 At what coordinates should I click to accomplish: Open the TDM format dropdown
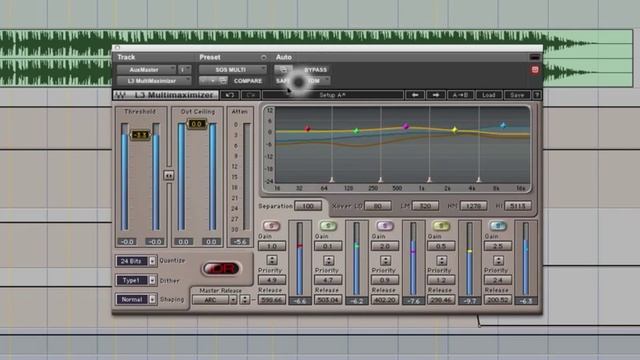[318, 81]
